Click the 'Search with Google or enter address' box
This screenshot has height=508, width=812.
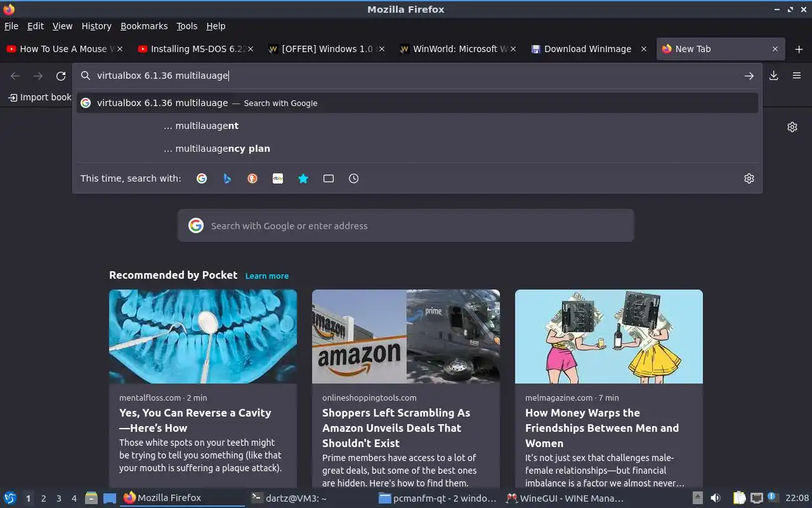pos(406,225)
